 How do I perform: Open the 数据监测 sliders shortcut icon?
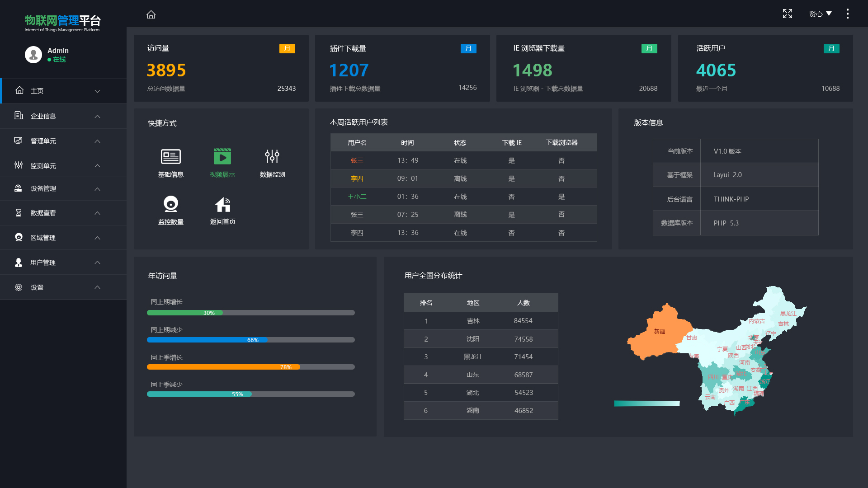272,156
